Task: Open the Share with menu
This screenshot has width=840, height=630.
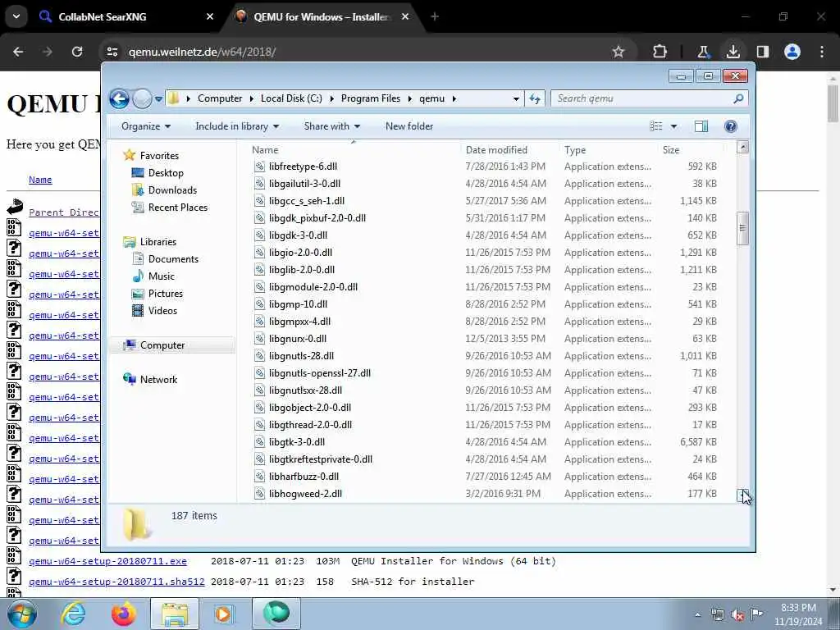Action: [x=331, y=126]
